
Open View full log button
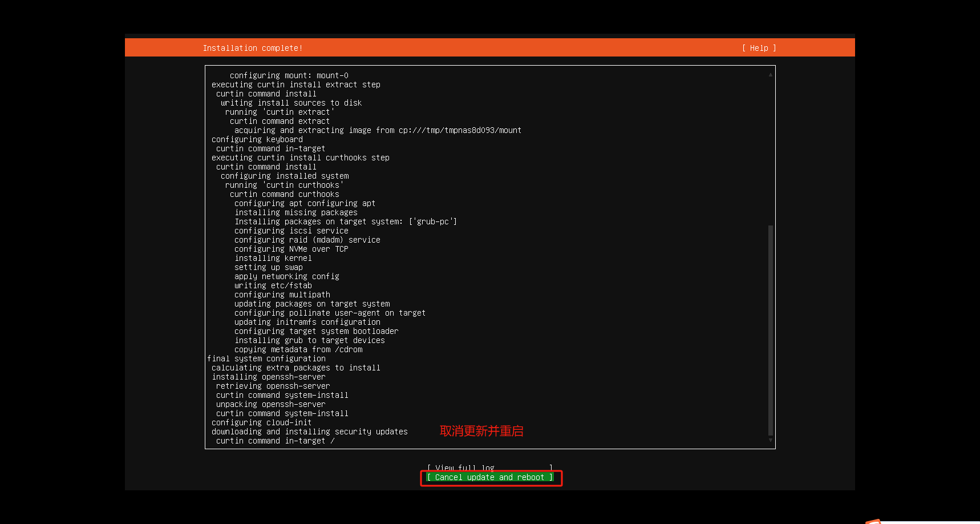pyautogui.click(x=489, y=467)
